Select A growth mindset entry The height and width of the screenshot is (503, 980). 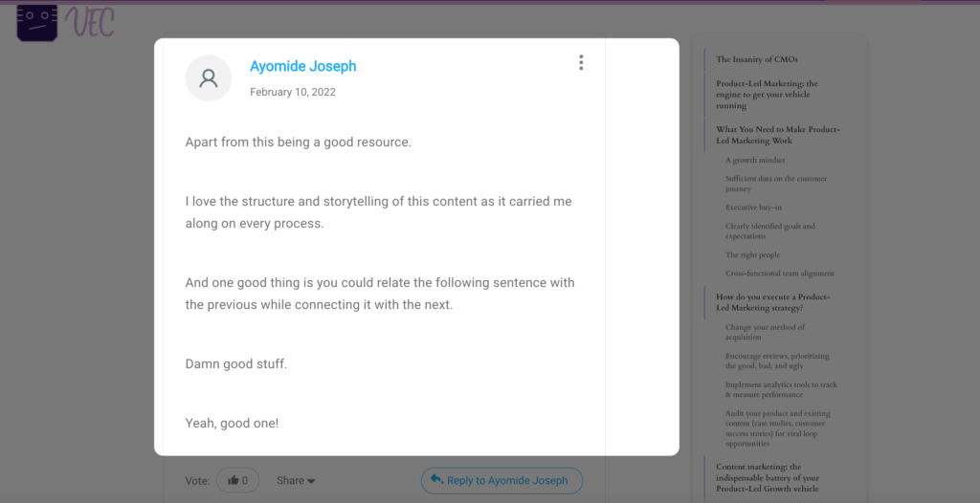click(755, 160)
